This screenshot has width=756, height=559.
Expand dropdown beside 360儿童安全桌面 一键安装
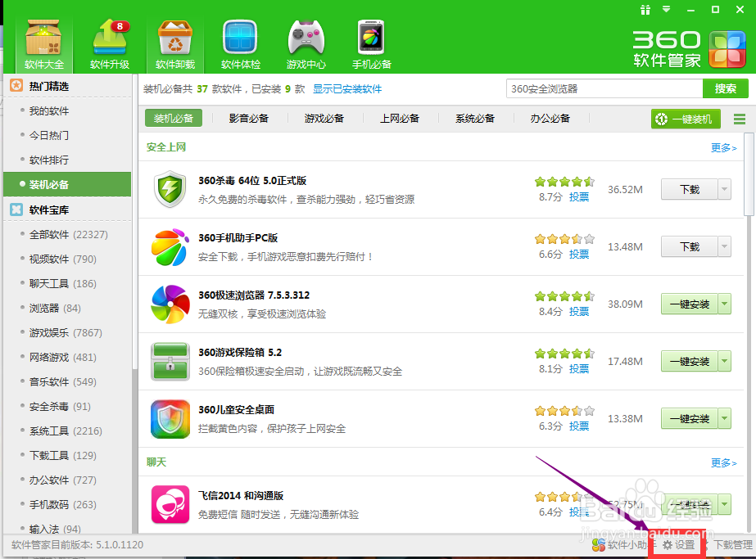(724, 419)
